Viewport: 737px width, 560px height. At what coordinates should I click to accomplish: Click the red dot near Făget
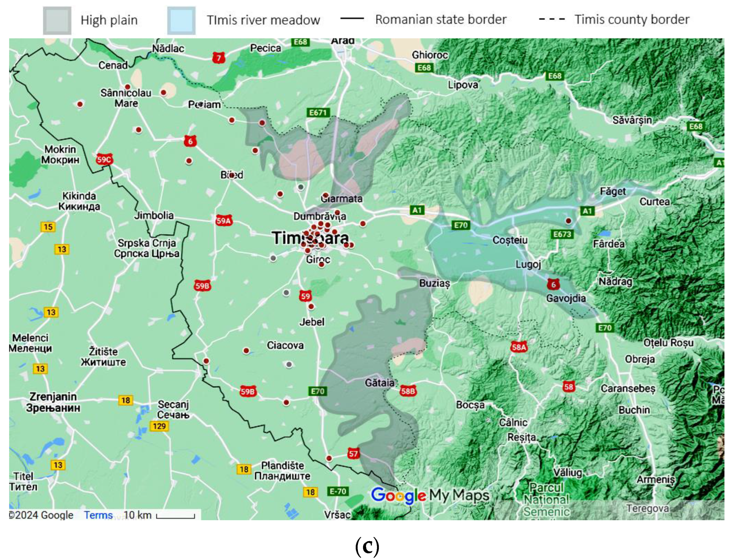coord(569,221)
